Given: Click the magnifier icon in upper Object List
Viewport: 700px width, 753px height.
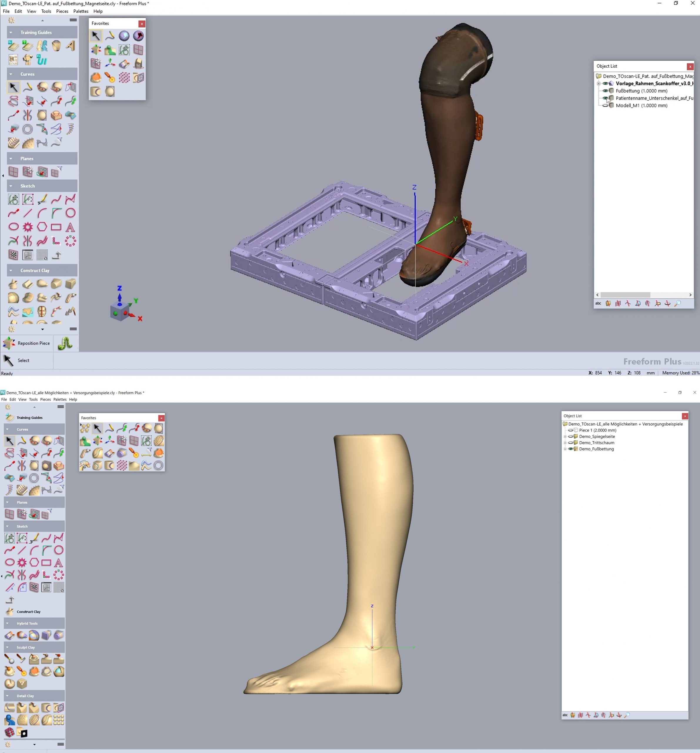Looking at the screenshot, I should click(x=678, y=303).
